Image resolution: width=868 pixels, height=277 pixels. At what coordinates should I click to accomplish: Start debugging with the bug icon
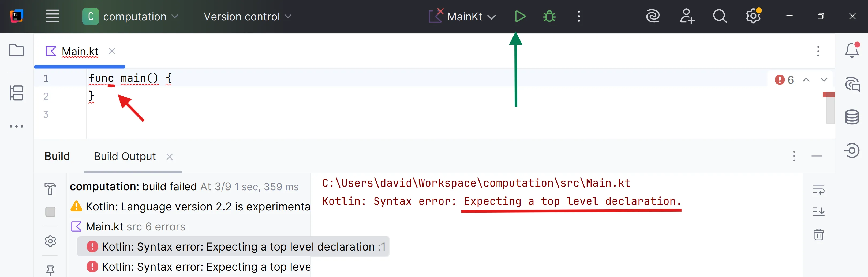[549, 16]
